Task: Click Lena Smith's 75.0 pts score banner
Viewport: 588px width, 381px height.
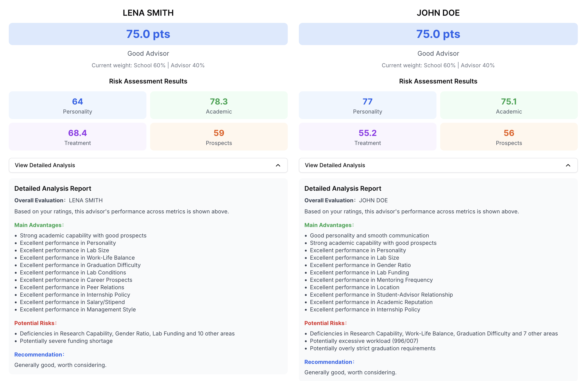Action: [x=148, y=34]
